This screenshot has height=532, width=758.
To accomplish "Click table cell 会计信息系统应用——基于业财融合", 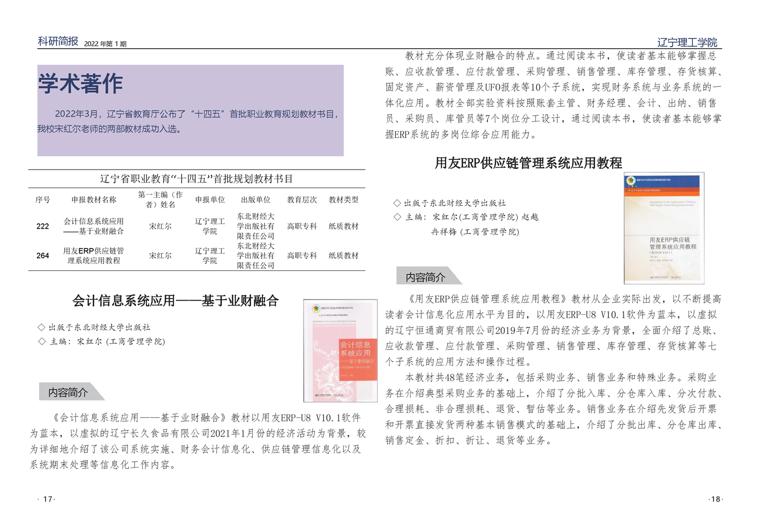I will pyautogui.click(x=94, y=226).
